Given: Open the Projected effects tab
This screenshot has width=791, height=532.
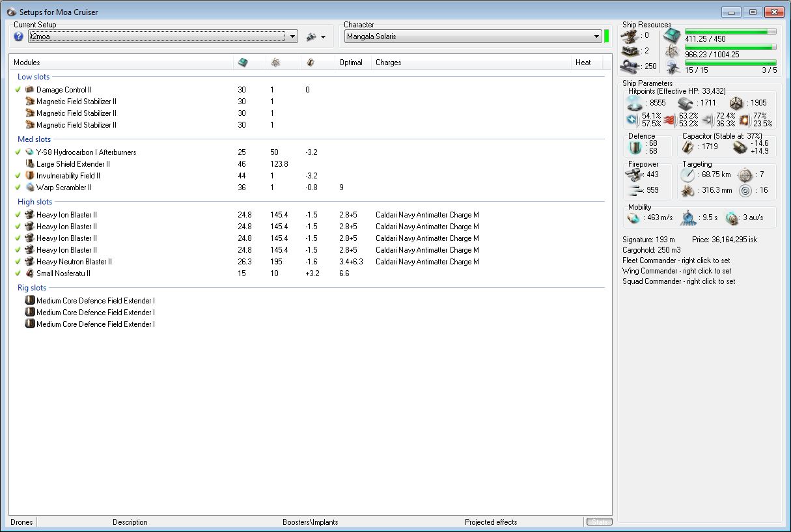Looking at the screenshot, I should (490, 522).
